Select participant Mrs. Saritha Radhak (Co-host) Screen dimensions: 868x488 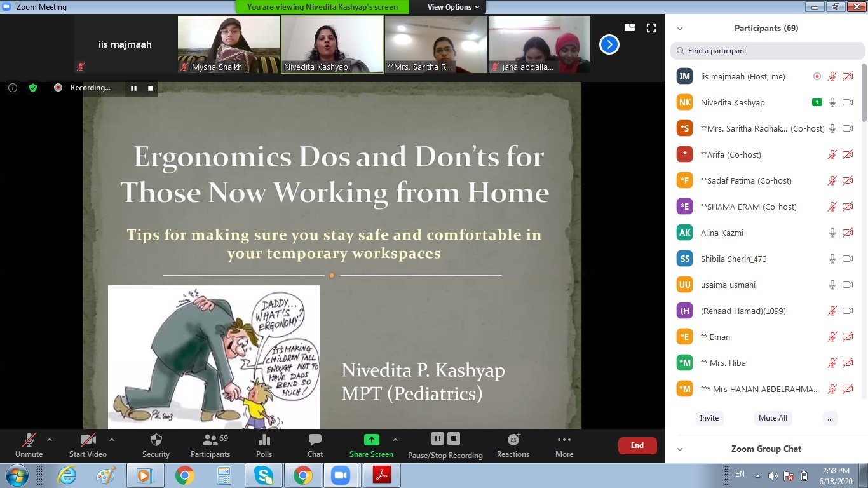[765, 128]
